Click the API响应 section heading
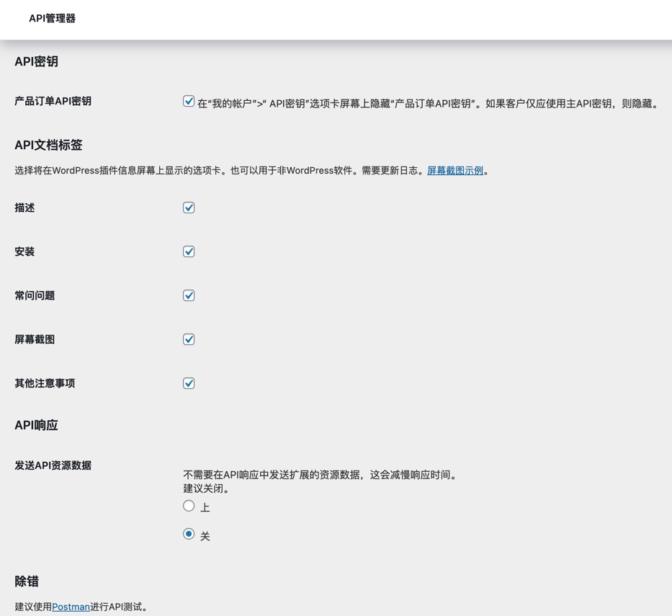Screen dimensions: 672x616 pyautogui.click(x=37, y=425)
